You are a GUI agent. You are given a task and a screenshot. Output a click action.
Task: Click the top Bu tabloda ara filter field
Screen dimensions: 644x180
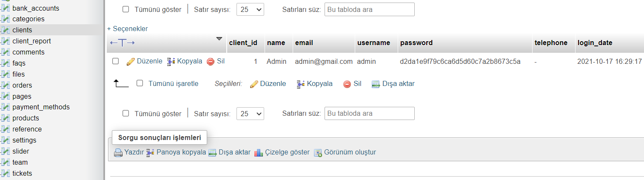[x=369, y=9]
